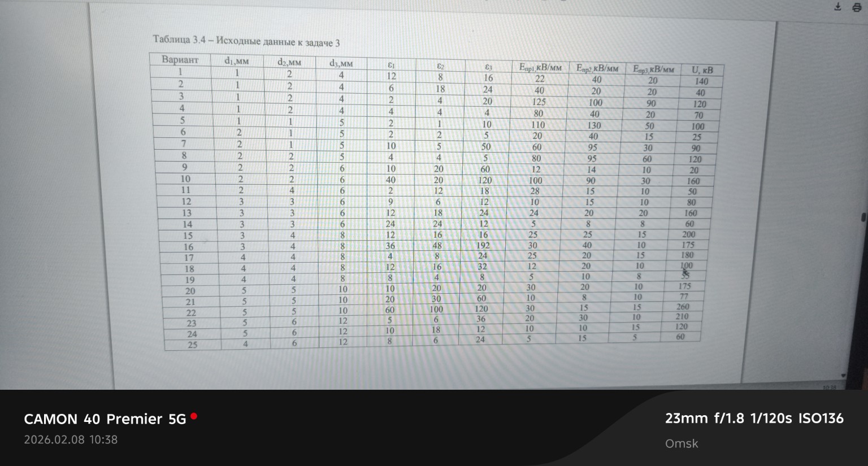Click the 'Eпр2, кВ/мм' column header
This screenshot has width=868, height=466.
(x=597, y=68)
